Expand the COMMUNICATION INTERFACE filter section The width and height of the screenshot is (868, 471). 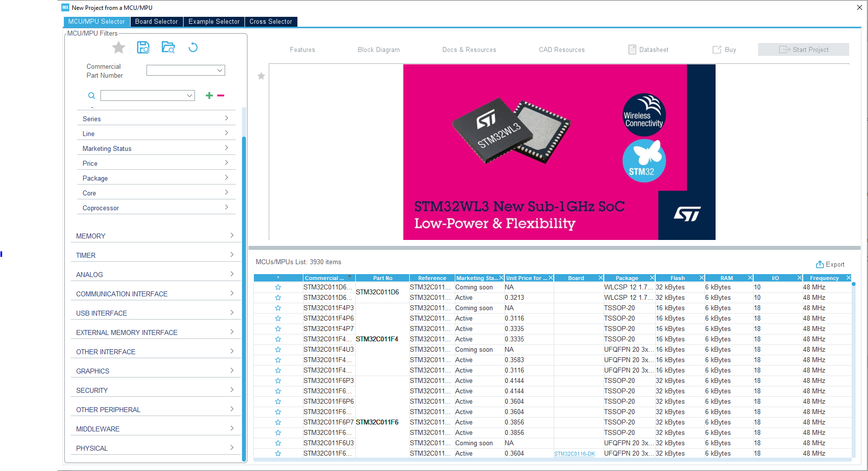coord(155,294)
